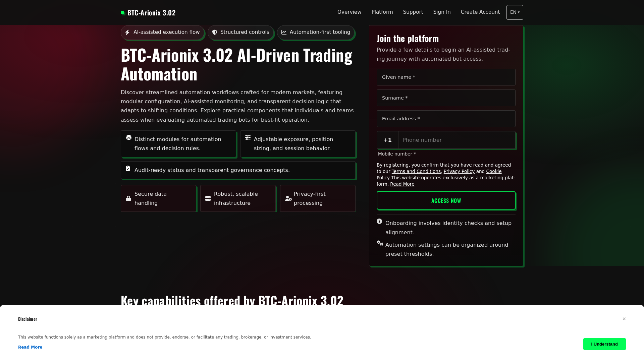This screenshot has width=644, height=362.
Task: Click the Robust, scalable infrastructure card
Action: [238, 198]
